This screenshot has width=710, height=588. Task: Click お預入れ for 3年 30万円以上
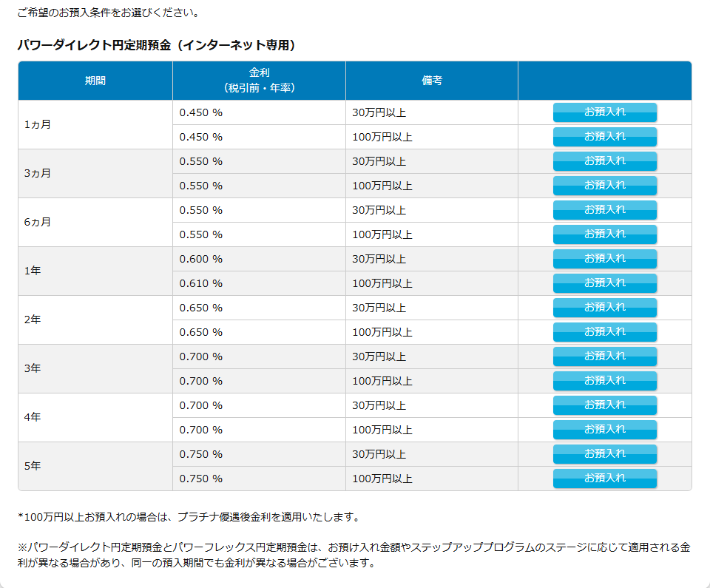coord(604,356)
